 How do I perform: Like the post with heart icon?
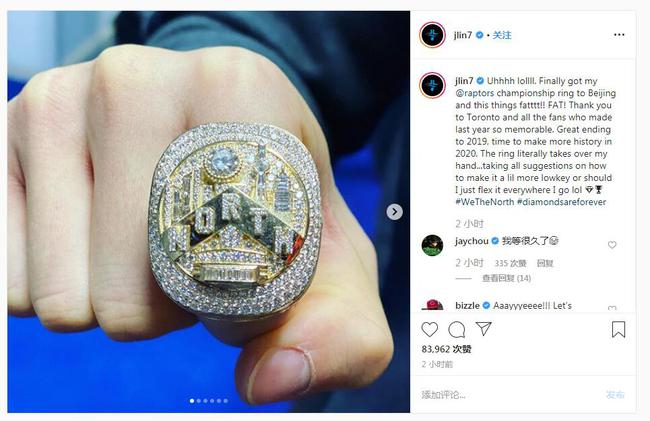click(429, 329)
